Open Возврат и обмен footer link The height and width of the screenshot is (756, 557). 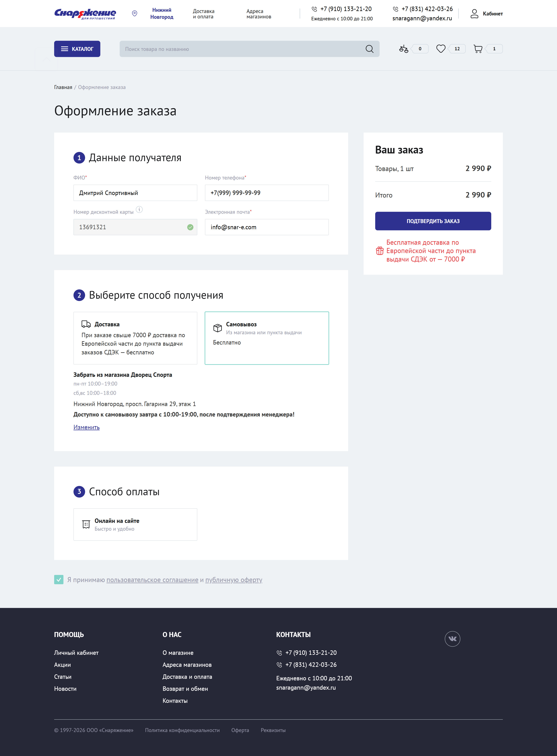pyautogui.click(x=185, y=688)
